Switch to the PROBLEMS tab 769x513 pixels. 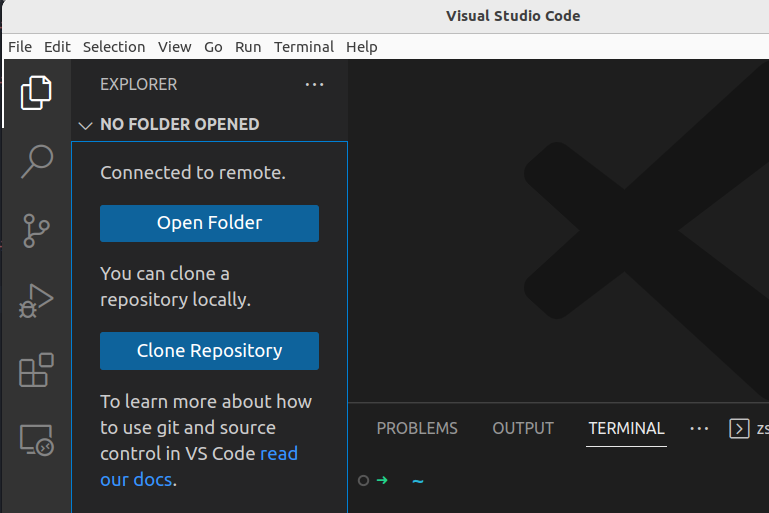[417, 428]
